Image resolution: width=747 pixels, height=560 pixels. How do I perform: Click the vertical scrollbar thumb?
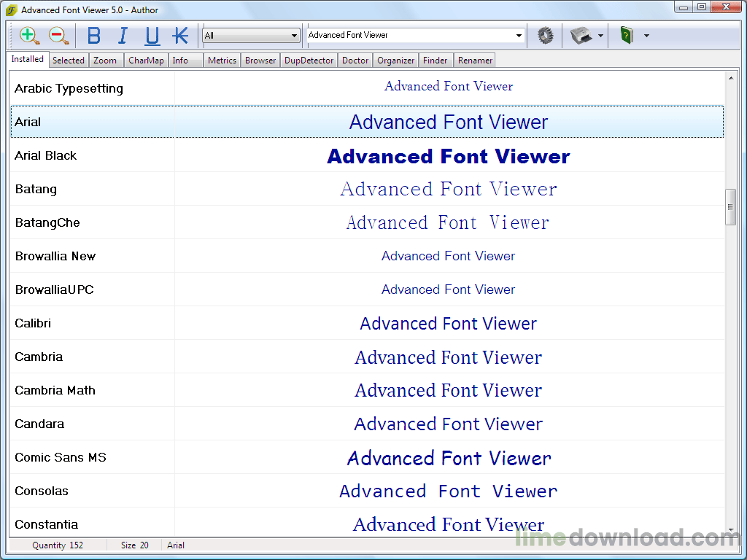tap(730, 206)
